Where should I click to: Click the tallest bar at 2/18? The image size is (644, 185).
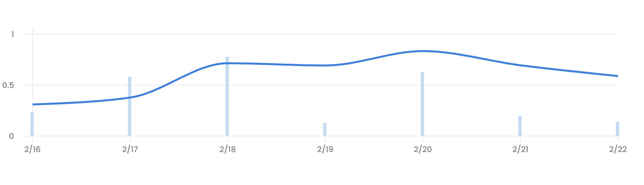[227, 97]
